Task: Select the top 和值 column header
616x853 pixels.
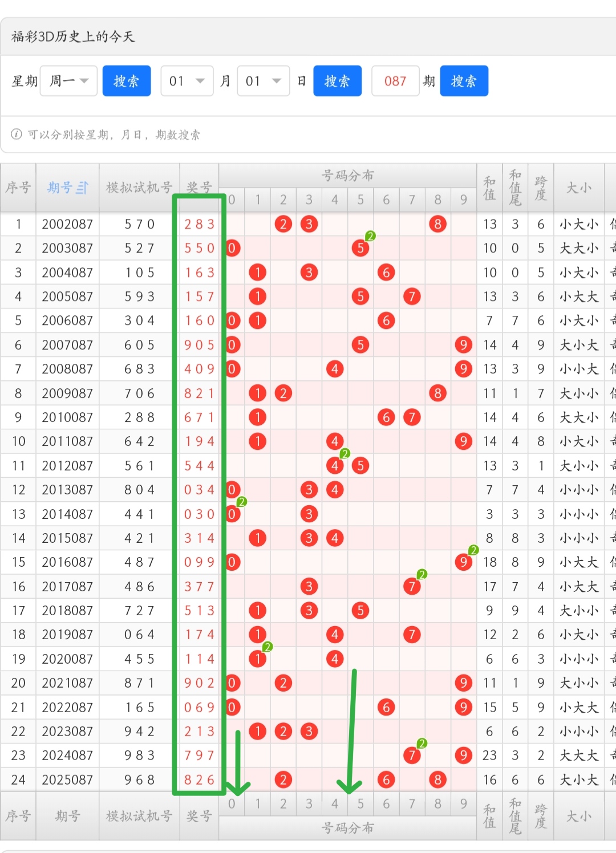Action: [489, 188]
